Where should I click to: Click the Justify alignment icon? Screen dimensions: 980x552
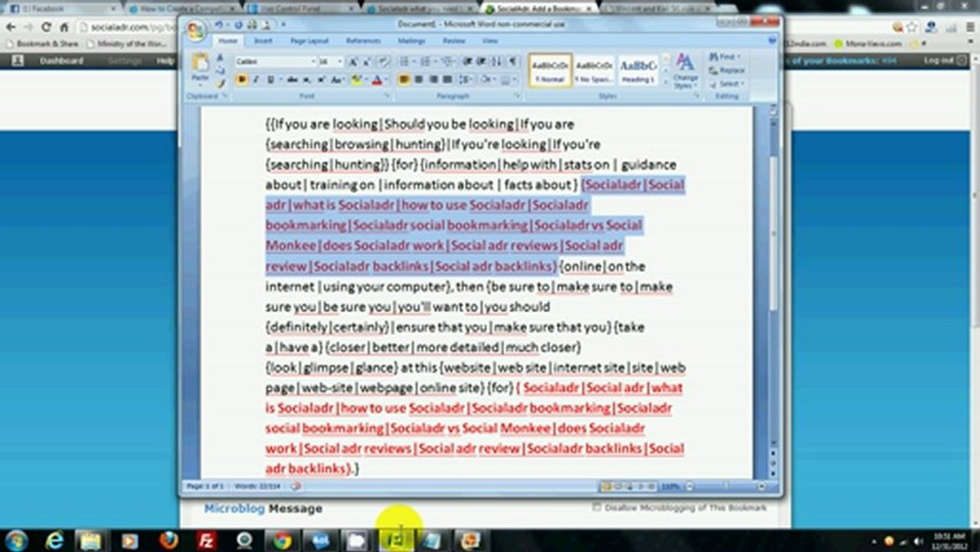tap(447, 80)
